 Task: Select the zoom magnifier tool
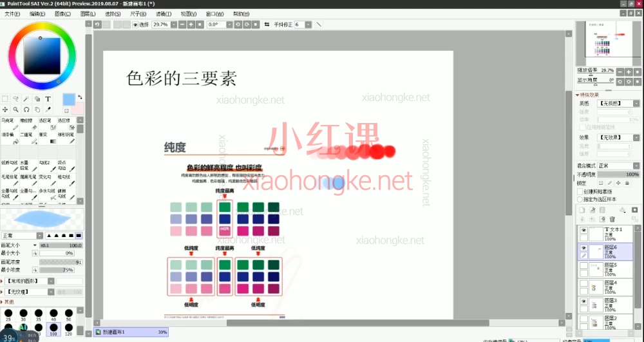coord(15,109)
